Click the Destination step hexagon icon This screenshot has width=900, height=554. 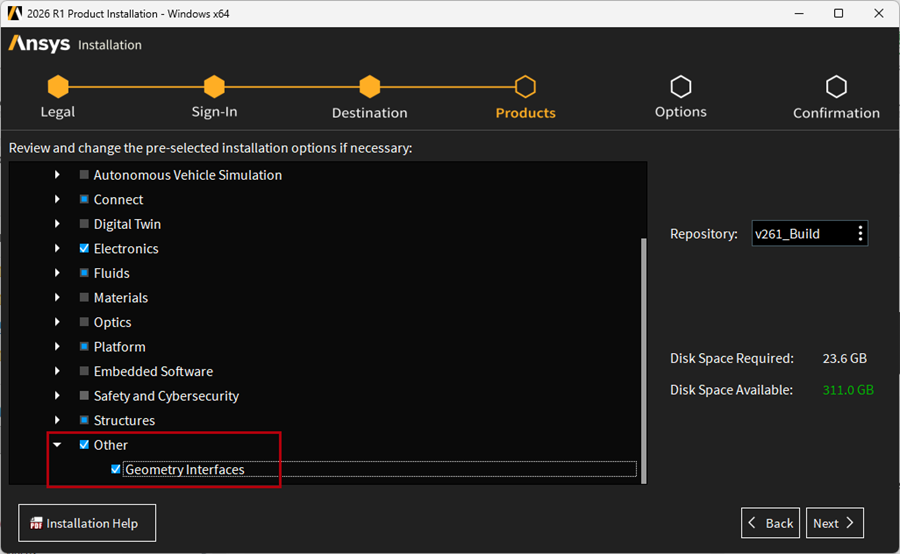tap(370, 87)
